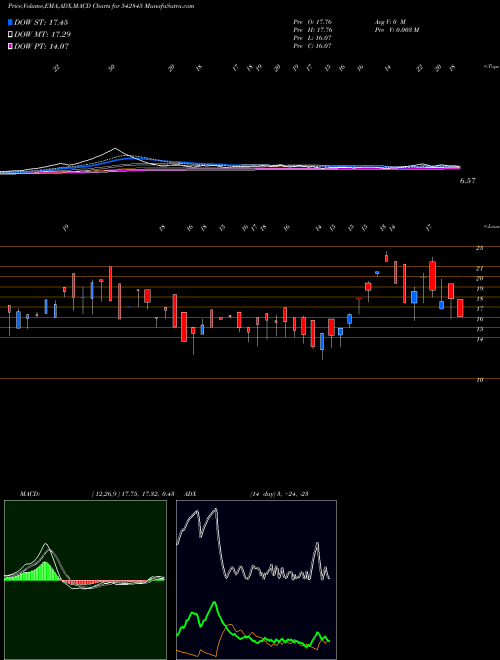Click the white DOW MT legend swatch

(10, 35)
